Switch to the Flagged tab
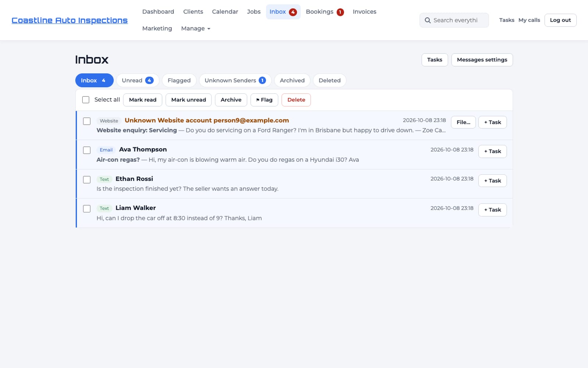 pos(179,80)
